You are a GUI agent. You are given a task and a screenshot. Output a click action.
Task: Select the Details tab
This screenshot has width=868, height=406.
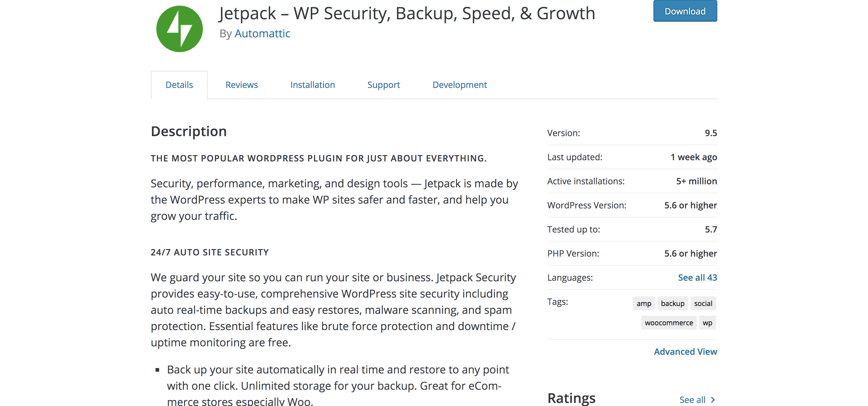(x=179, y=85)
